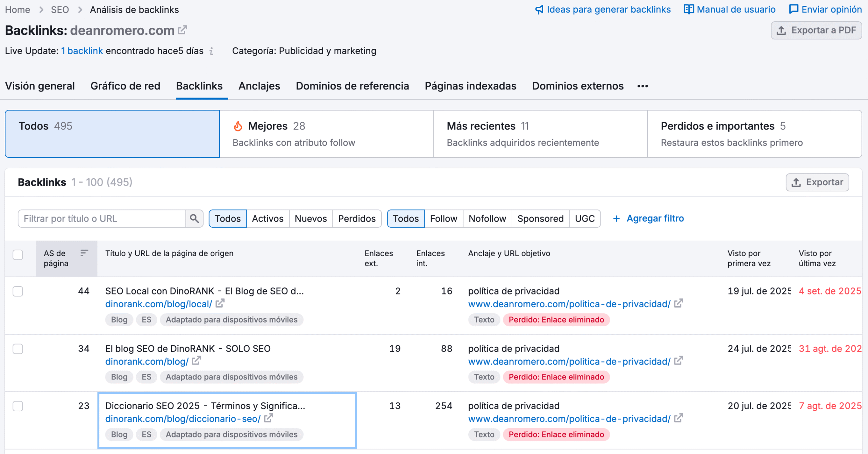This screenshot has height=454, width=868.
Task: Check the row checkbox for Diccionario SEO 2025
Action: [x=18, y=406]
